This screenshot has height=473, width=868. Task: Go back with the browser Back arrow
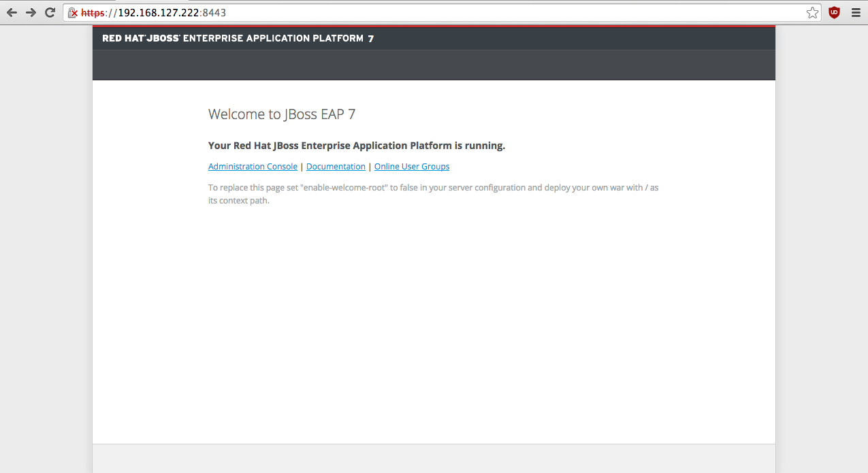(12, 12)
